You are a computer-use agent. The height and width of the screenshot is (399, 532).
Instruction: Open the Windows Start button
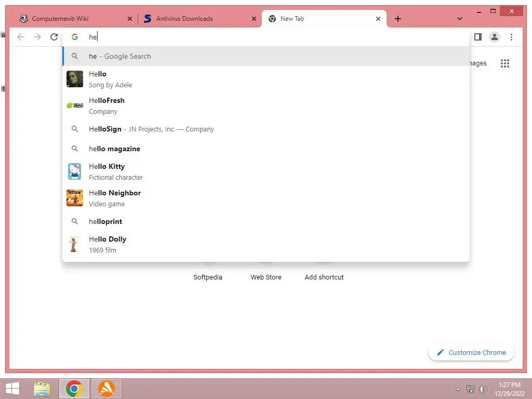tap(12, 389)
